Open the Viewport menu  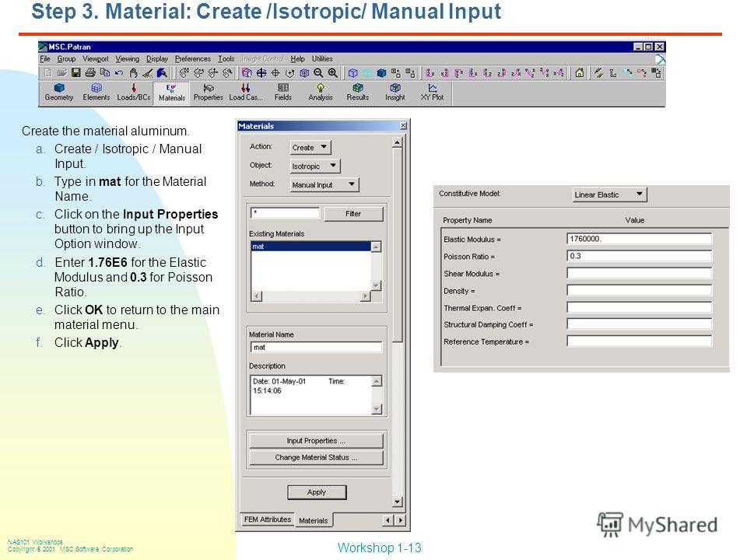[95, 59]
